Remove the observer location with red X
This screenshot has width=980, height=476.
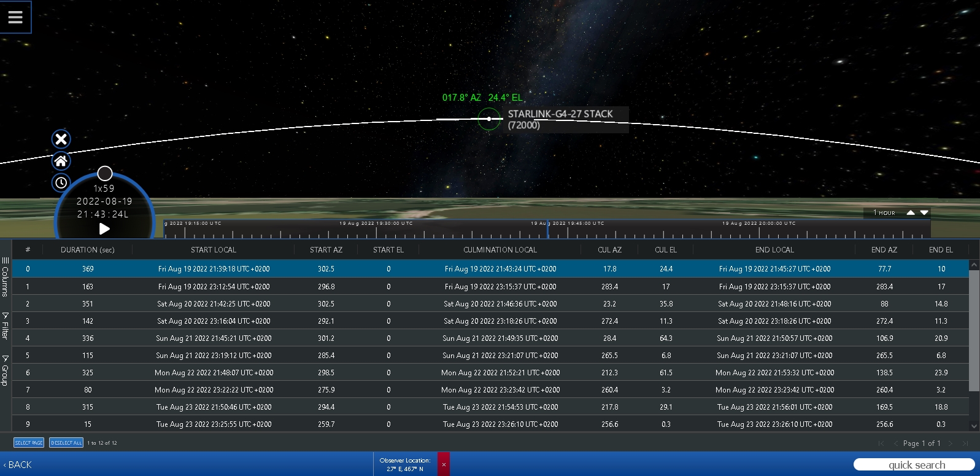[444, 464]
